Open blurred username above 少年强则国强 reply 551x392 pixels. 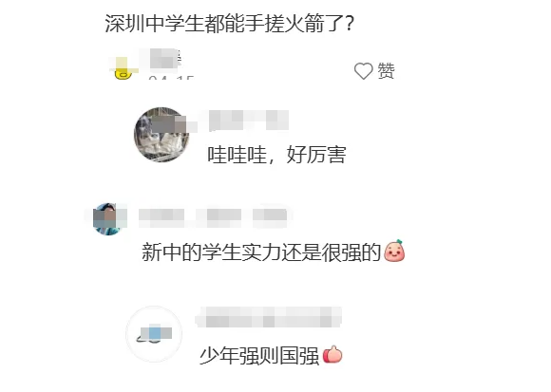point(269,317)
